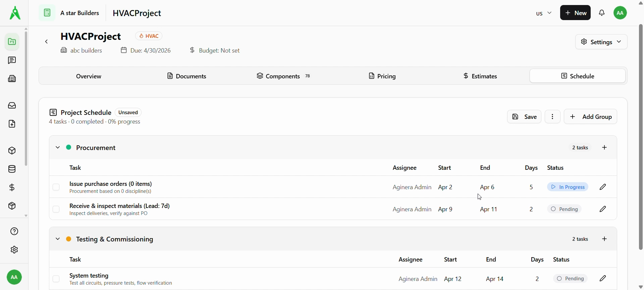Check the Issue purchase orders checkbox
The image size is (644, 290).
[56, 187]
